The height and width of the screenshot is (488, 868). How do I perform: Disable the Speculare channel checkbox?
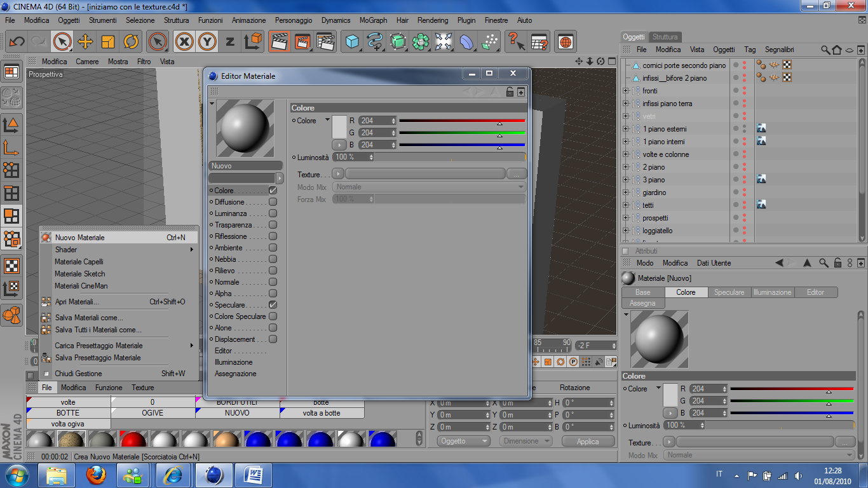tap(273, 305)
